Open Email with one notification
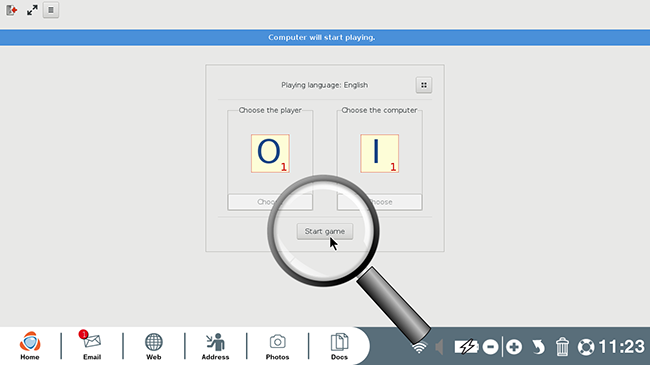The width and height of the screenshot is (650, 365). click(x=92, y=346)
